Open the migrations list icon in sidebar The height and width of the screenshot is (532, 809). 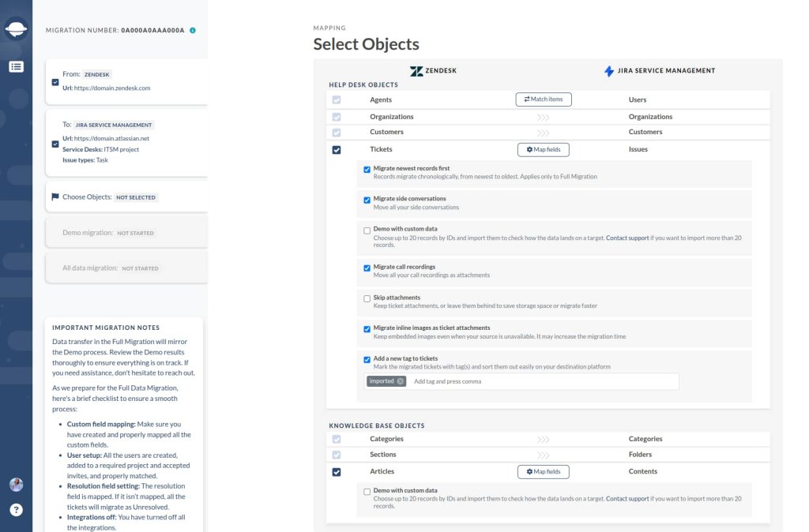tap(16, 66)
